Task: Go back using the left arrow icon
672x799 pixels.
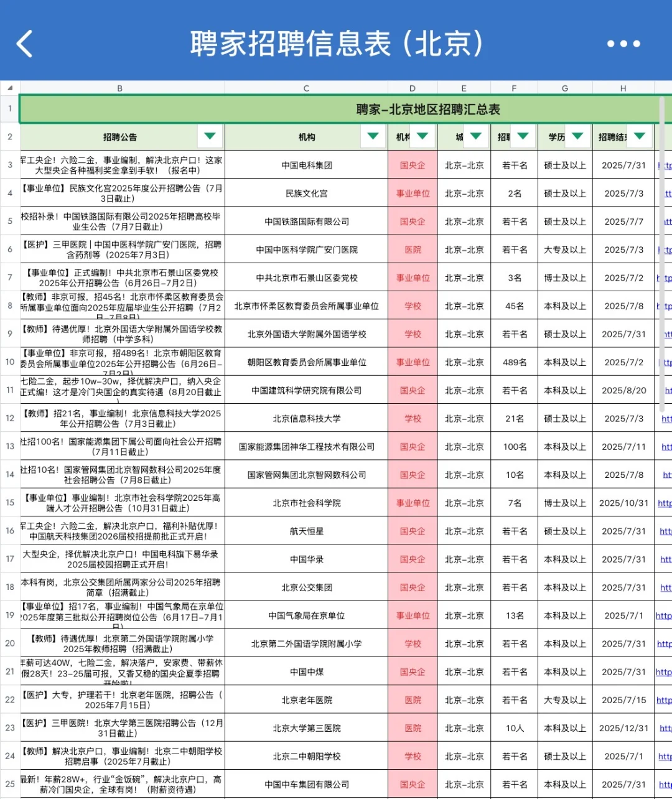Action: (x=24, y=44)
